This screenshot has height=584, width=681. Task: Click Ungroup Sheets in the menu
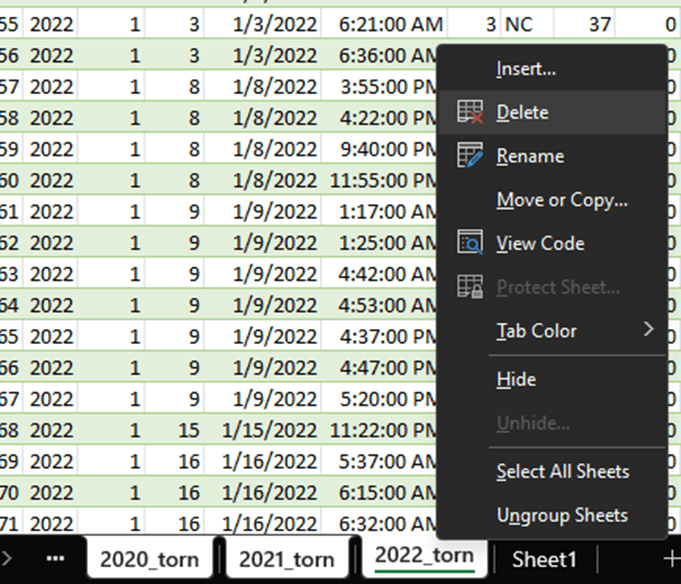pos(562,516)
